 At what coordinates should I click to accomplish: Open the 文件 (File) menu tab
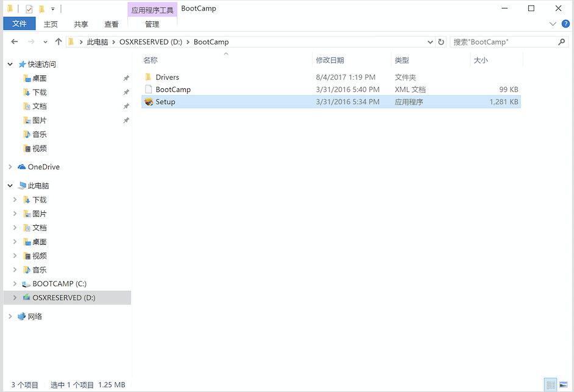point(19,24)
